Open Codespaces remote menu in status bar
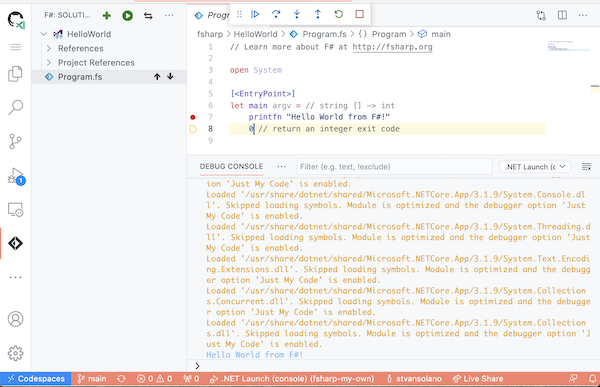 coord(36,379)
